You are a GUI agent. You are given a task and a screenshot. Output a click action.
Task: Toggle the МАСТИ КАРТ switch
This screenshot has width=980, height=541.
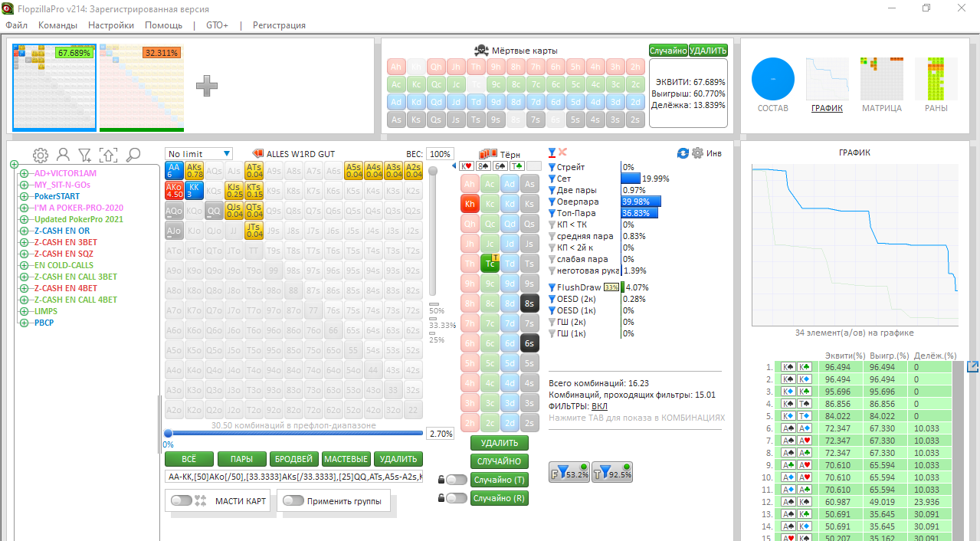182,500
